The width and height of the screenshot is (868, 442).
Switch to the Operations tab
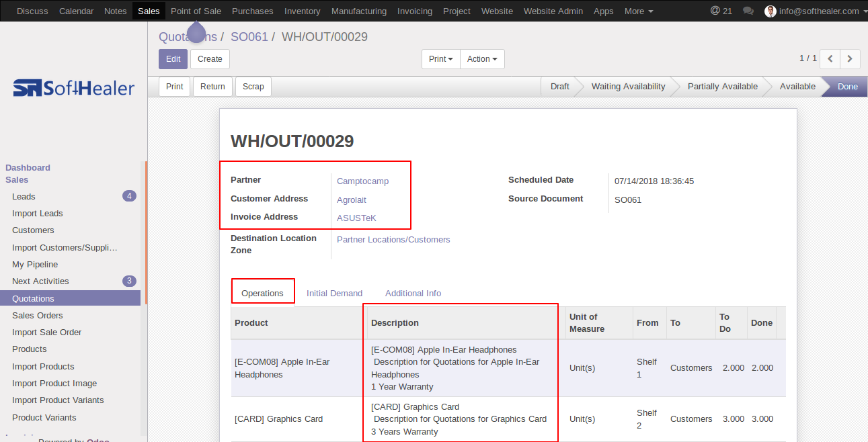click(263, 293)
